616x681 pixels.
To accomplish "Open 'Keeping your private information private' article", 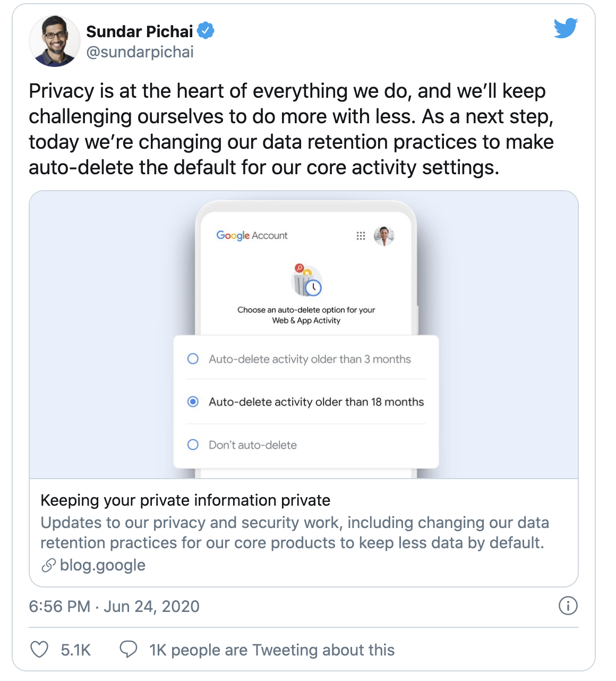I will coord(185,500).
